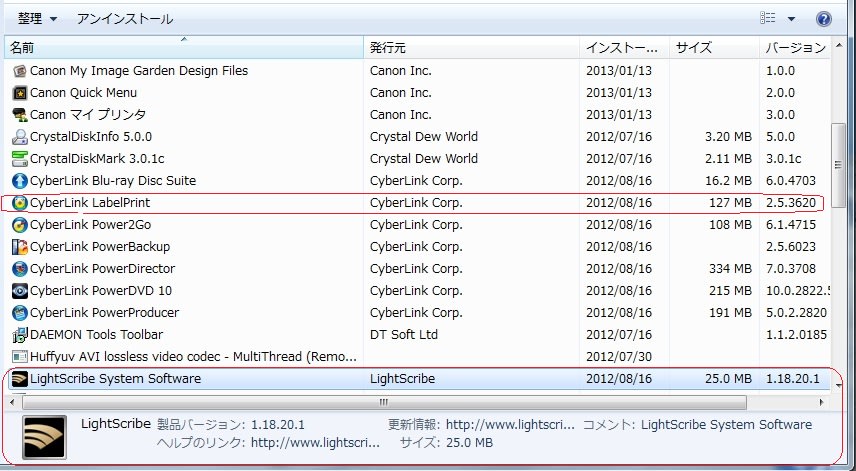Screen dimensions: 856x471
Task: Click the 2012/07/30 install date cell
Action: pyautogui.click(x=619, y=357)
